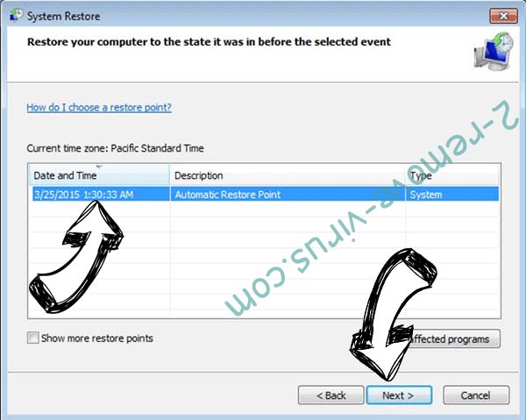The height and width of the screenshot is (420, 526).
Task: Click the sort arrow above Date and Time
Action: click(99, 167)
